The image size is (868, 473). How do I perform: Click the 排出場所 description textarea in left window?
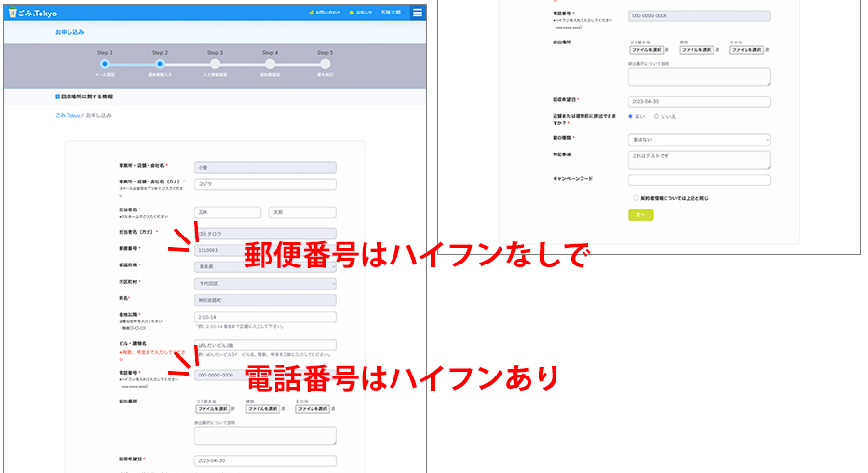point(264,435)
